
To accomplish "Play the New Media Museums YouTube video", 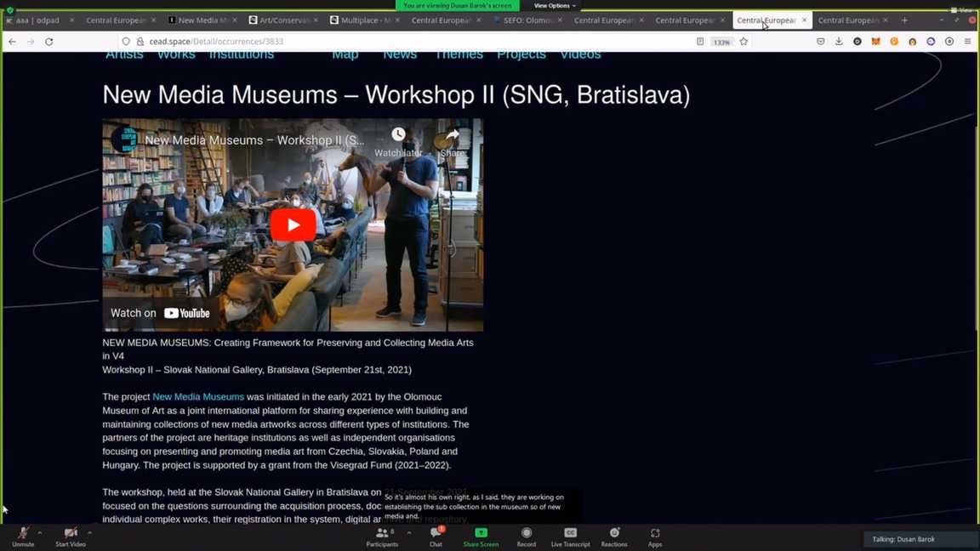I will (x=293, y=225).
